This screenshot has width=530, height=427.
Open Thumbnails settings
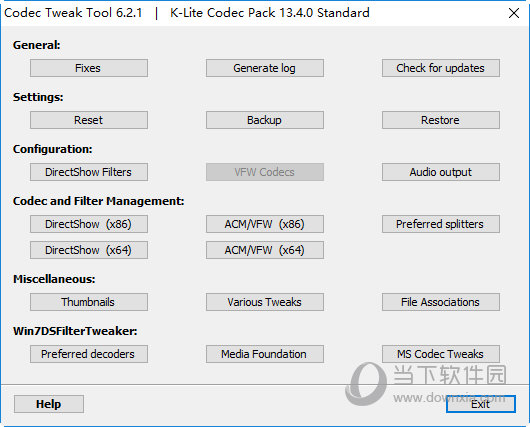89,302
